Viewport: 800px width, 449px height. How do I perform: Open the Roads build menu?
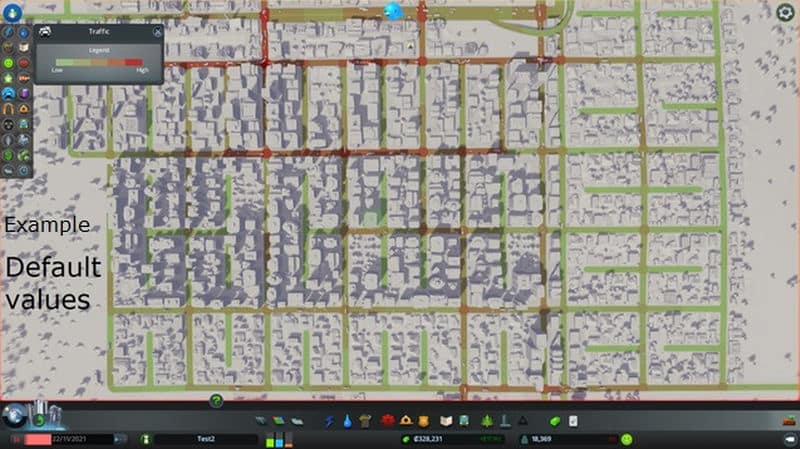click(262, 421)
